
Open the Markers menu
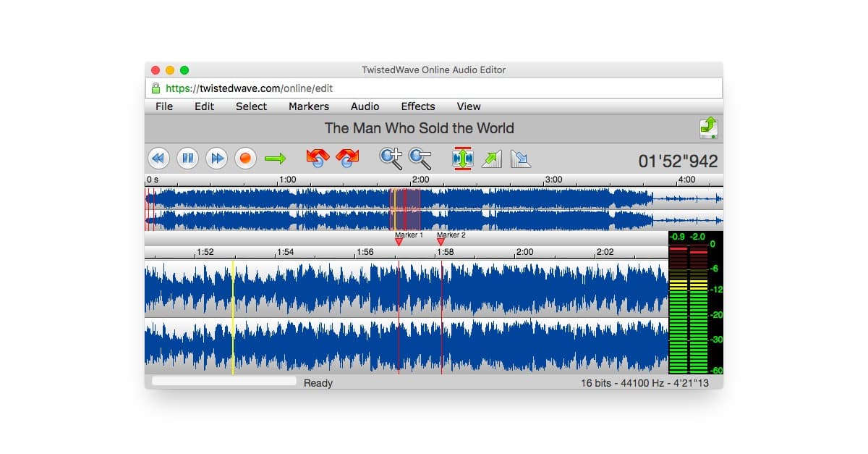[x=309, y=106]
